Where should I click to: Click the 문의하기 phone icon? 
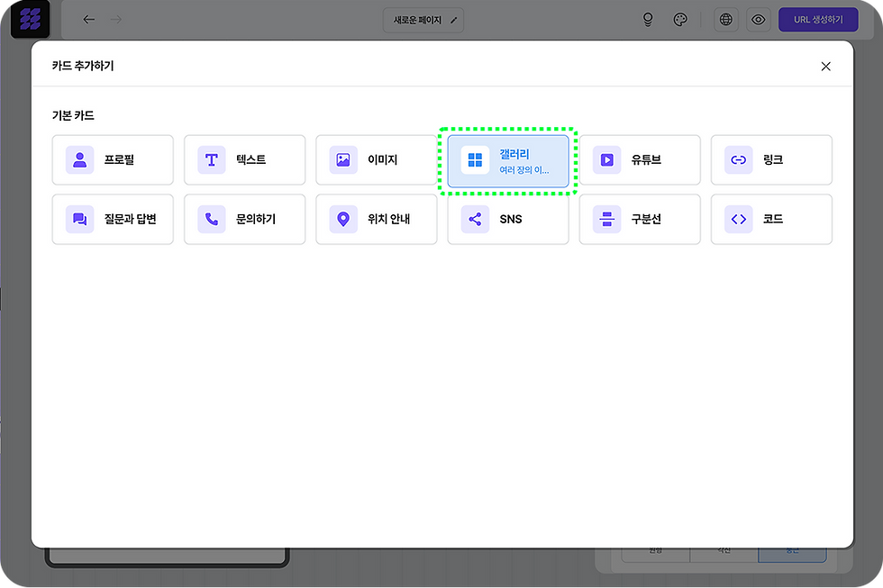click(x=212, y=219)
